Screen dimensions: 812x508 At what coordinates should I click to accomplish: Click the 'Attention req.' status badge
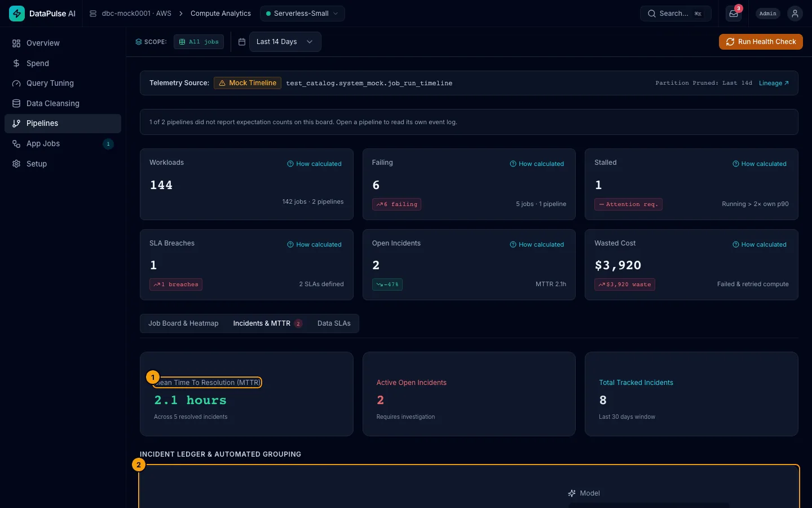click(628, 204)
